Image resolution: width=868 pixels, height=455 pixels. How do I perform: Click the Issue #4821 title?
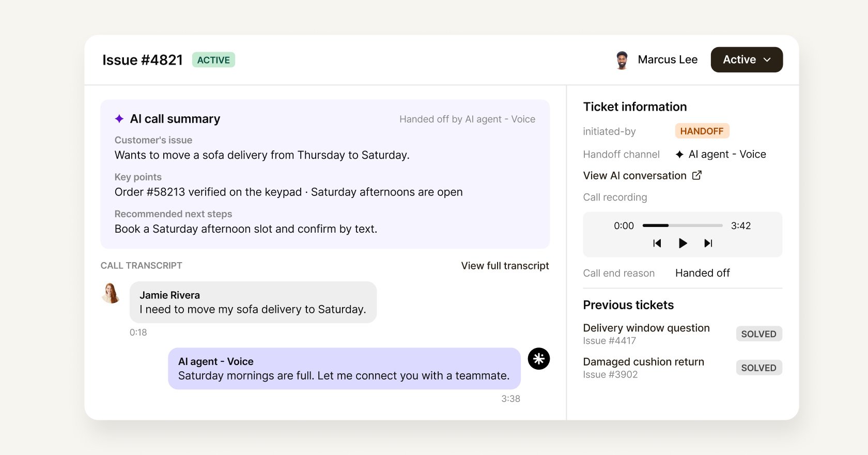[143, 60]
